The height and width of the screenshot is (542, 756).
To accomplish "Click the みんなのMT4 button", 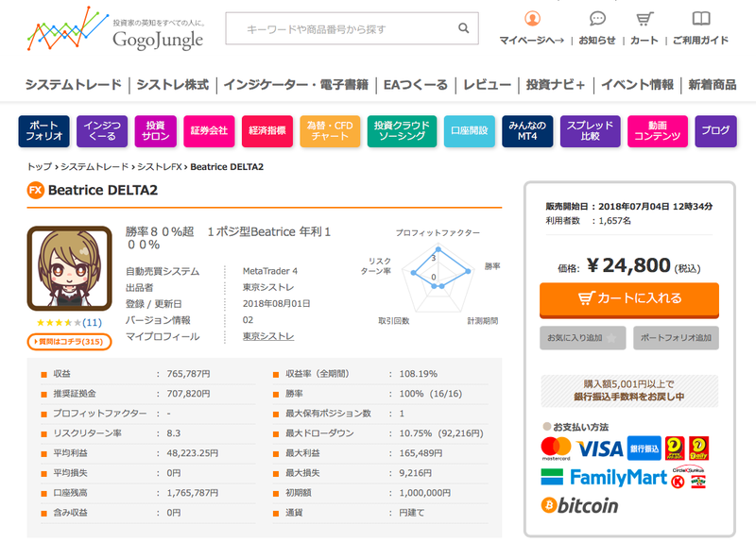I will (527, 131).
